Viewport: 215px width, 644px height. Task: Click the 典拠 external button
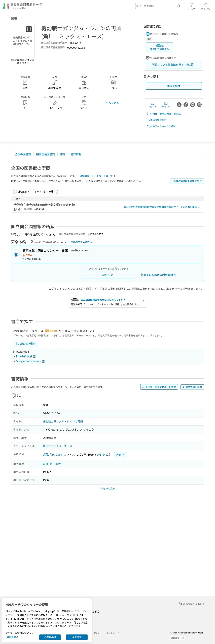pyautogui.click(x=120, y=455)
